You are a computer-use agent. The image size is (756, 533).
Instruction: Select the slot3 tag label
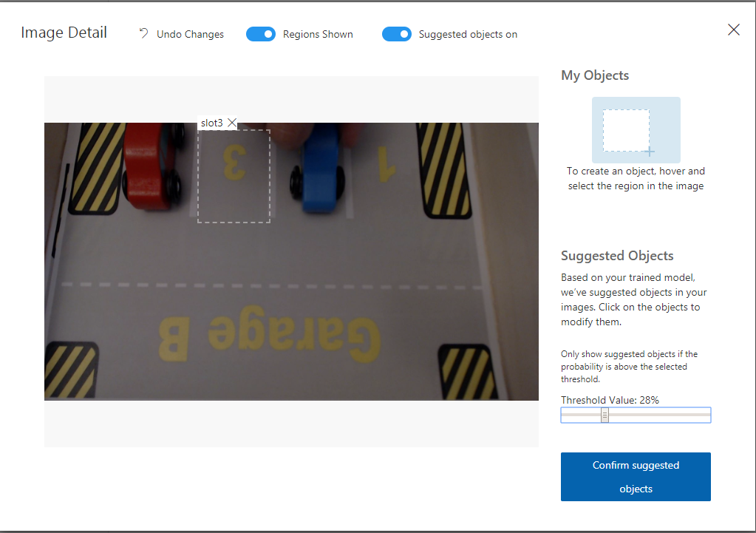tap(211, 123)
